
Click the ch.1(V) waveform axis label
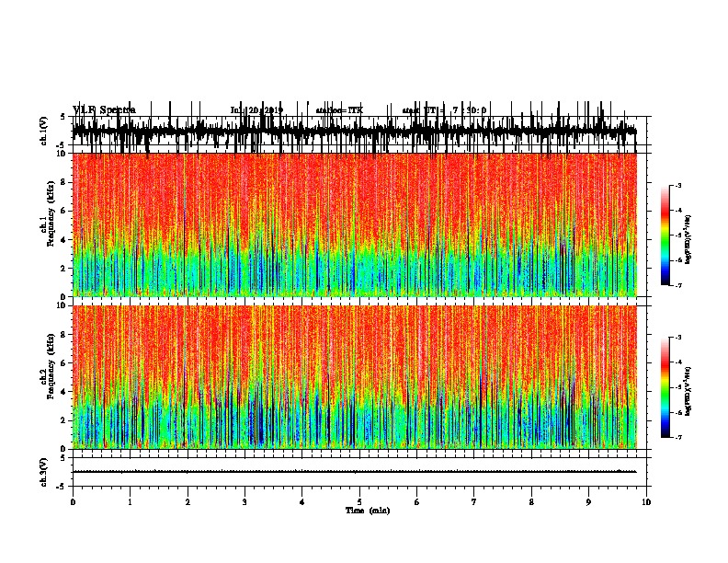tap(44, 131)
